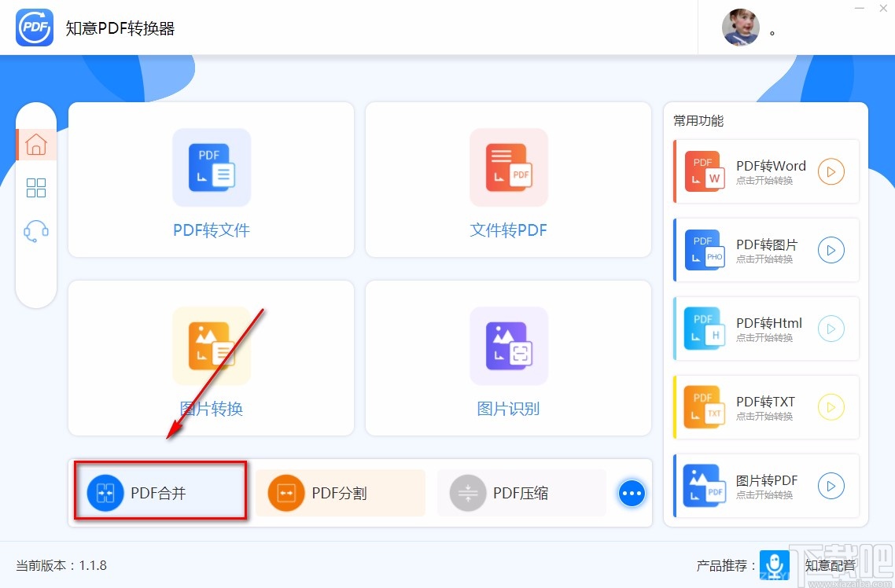Click the 文件转PDF card icon

tap(509, 167)
